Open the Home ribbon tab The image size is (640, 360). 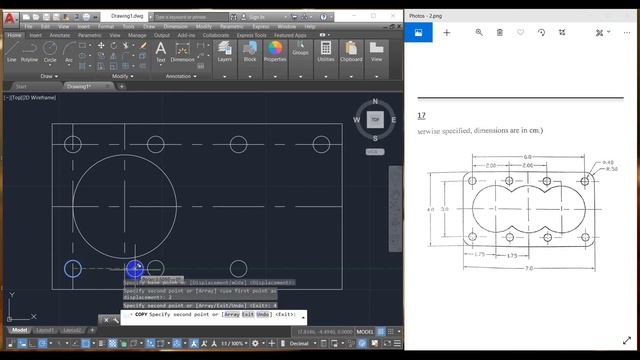pos(14,35)
